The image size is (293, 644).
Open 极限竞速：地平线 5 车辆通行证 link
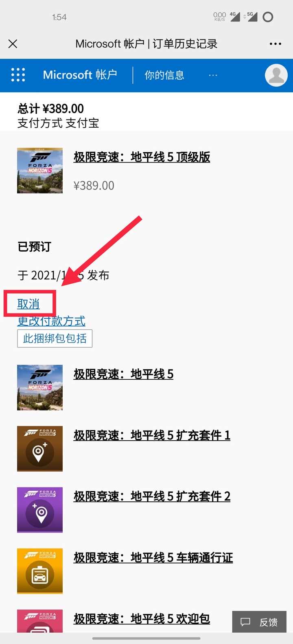click(x=153, y=558)
